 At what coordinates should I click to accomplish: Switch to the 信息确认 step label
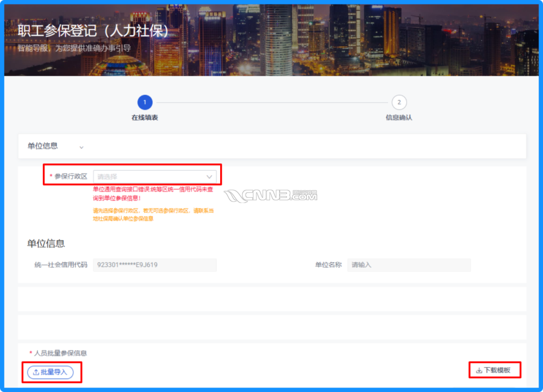(399, 118)
